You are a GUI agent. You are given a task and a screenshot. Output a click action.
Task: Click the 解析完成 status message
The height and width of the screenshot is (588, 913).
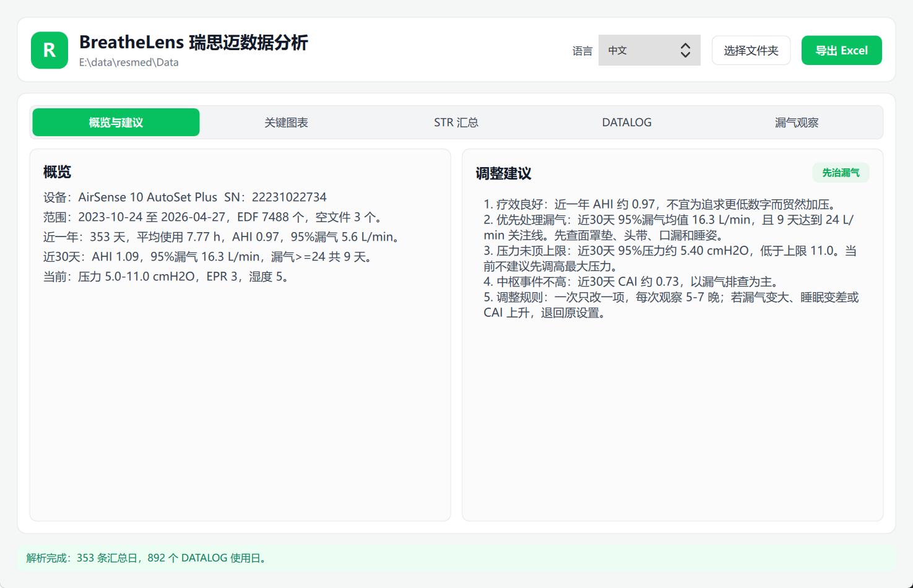click(147, 558)
